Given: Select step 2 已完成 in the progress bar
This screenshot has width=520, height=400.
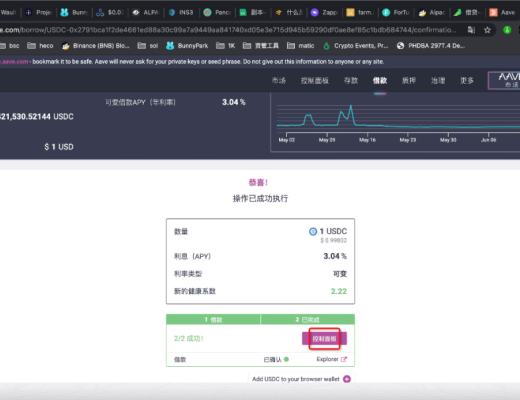Looking at the screenshot, I should tap(307, 320).
